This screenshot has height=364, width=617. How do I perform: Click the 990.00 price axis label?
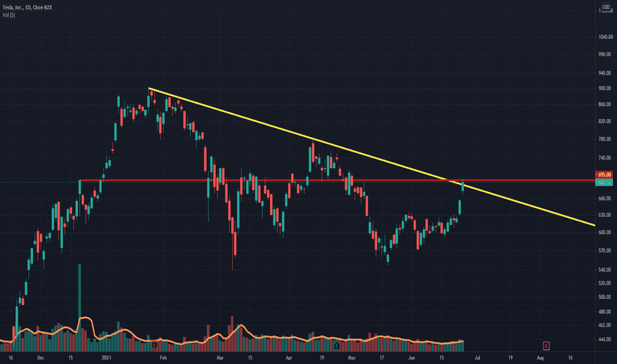[x=605, y=54]
